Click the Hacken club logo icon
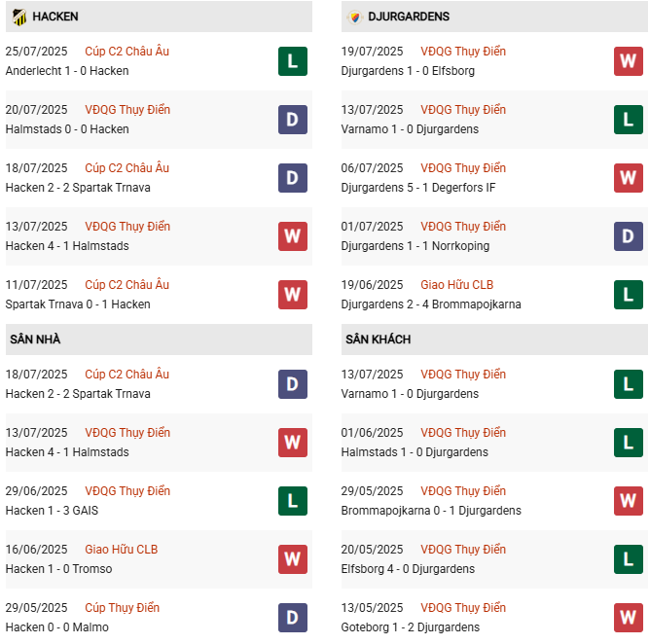 point(18,17)
